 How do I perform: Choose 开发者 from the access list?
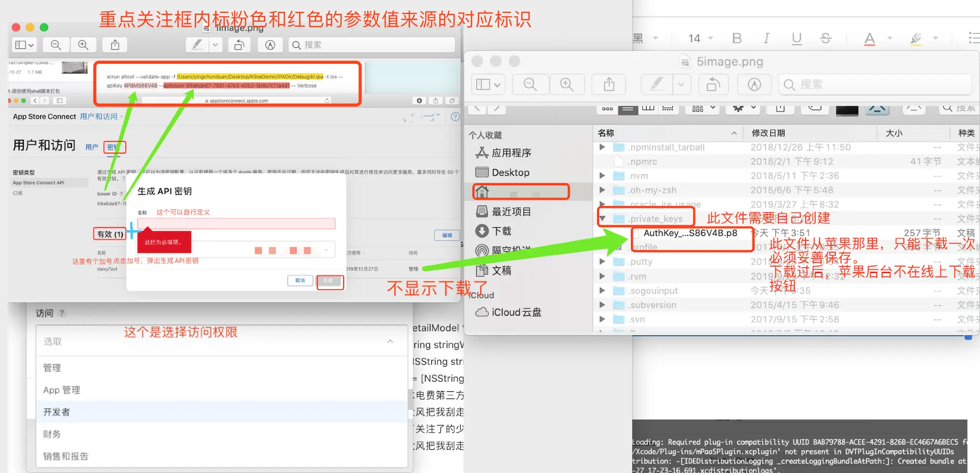coord(222,412)
